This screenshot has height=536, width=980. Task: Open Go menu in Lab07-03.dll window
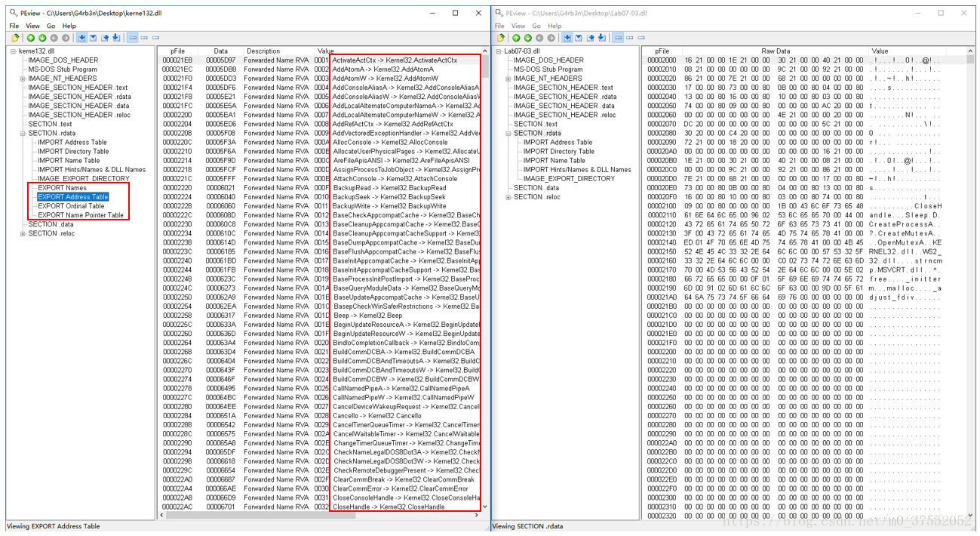[x=536, y=26]
